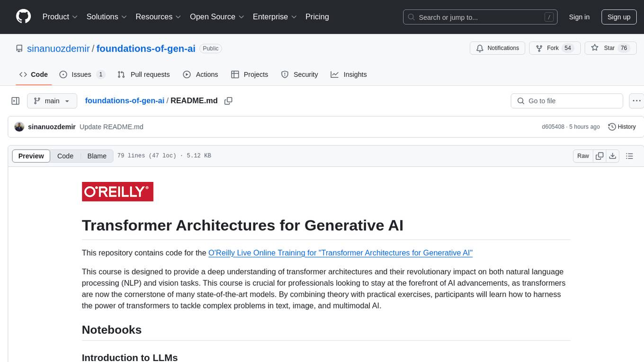
Task: Copy the file path icon
Action: tap(228, 101)
